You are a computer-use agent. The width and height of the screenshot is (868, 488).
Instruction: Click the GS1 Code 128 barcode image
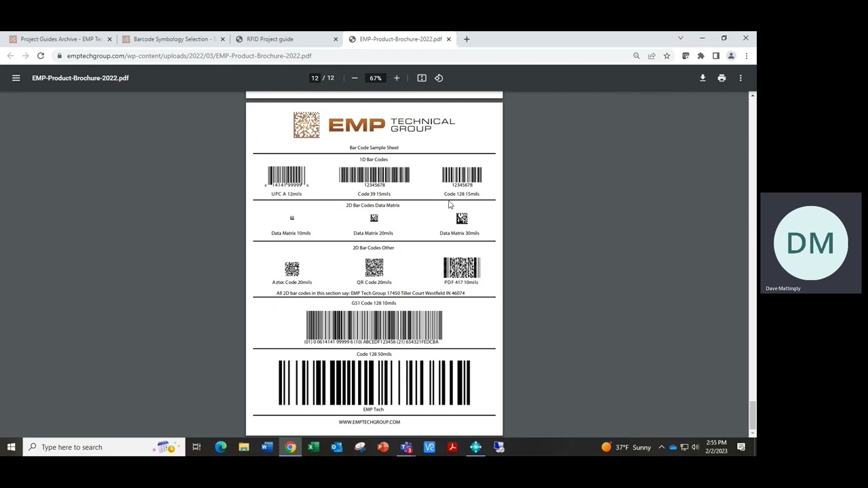click(x=374, y=325)
